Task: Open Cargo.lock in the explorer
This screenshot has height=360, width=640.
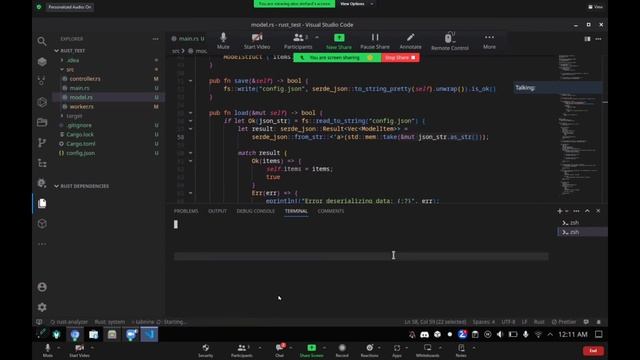Action: [x=80, y=134]
